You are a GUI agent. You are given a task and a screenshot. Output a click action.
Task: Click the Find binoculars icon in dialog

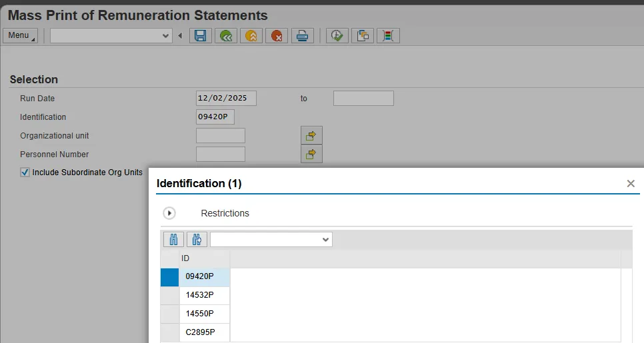(173, 240)
